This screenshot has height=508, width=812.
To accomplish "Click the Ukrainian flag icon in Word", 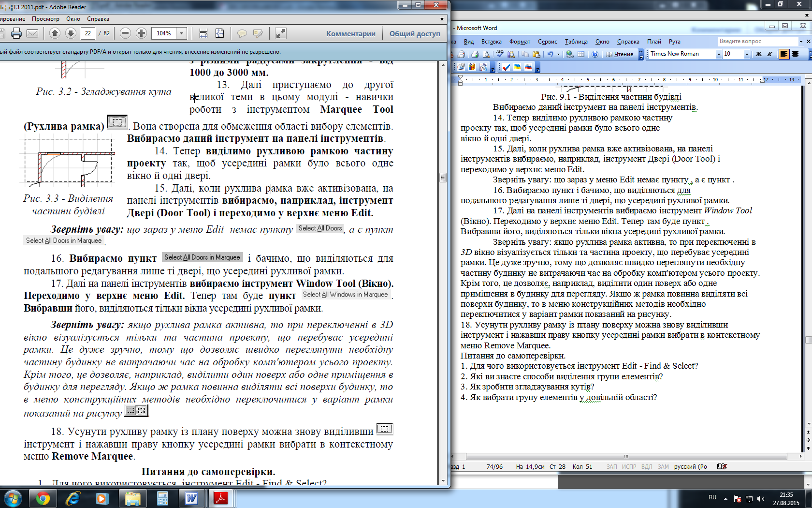I will click(x=517, y=67).
